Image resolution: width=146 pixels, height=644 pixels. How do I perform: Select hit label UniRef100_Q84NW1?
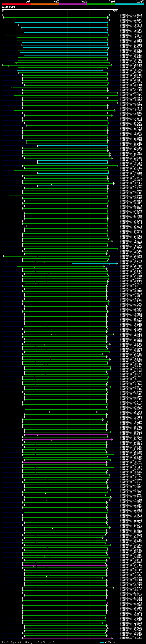tap(131, 58)
